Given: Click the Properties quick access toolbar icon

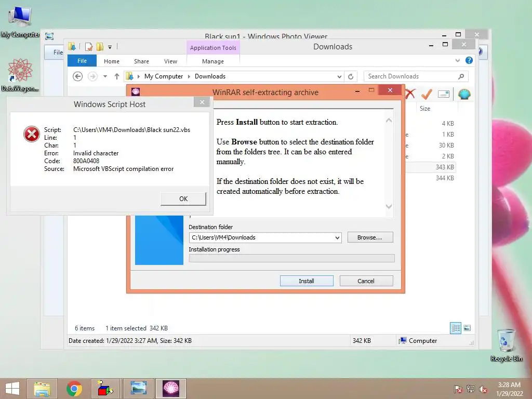Looking at the screenshot, I should coord(89,47).
